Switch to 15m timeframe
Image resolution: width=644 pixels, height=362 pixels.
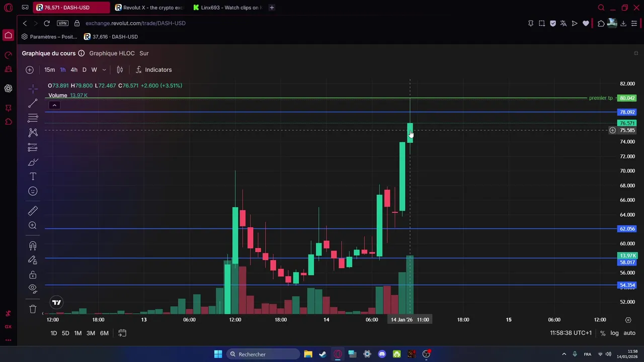pos(49,70)
